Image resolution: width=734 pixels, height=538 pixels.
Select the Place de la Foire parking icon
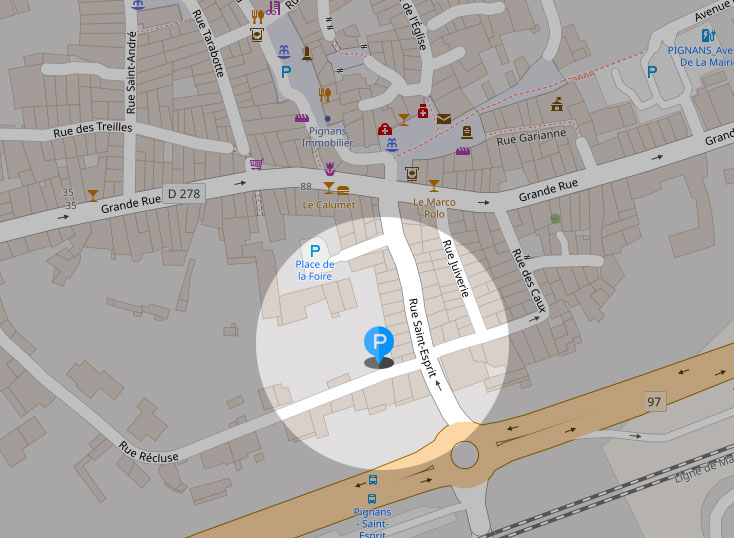(x=315, y=251)
